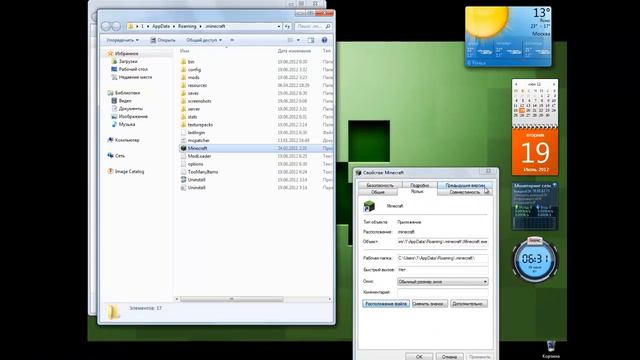
Task: Focus the Комментарий field
Action: (x=442, y=292)
